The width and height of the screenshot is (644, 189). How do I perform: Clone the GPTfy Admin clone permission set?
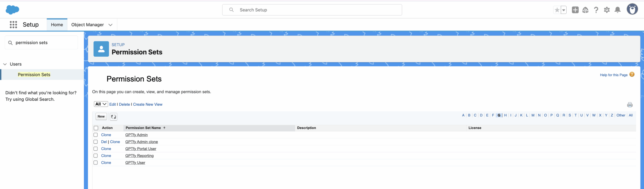point(115,142)
